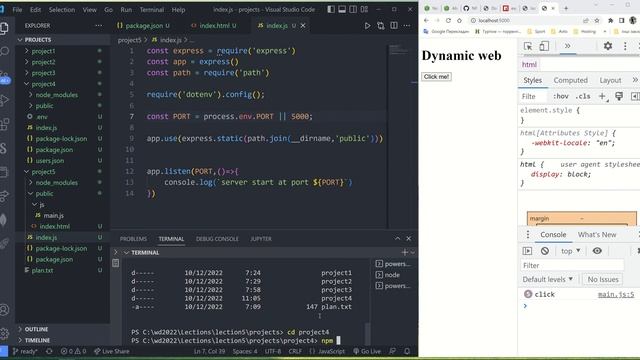This screenshot has height=360, width=640.
Task: Run the code with the play icon
Action: coord(367,26)
